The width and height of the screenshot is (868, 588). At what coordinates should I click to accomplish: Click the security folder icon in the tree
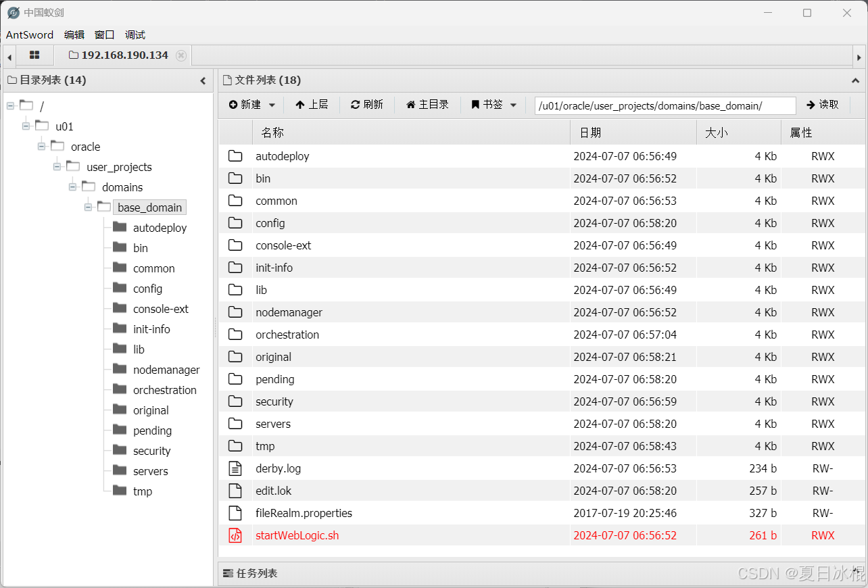[120, 450]
